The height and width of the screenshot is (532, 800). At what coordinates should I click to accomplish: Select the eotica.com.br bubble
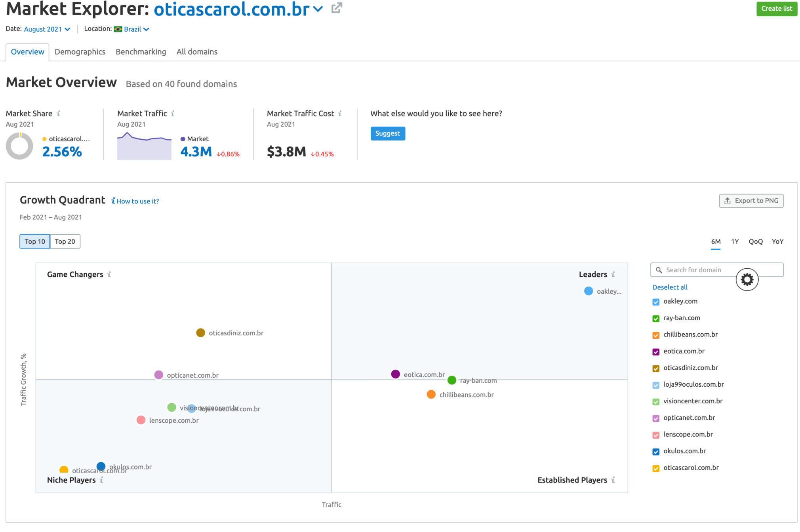[395, 374]
